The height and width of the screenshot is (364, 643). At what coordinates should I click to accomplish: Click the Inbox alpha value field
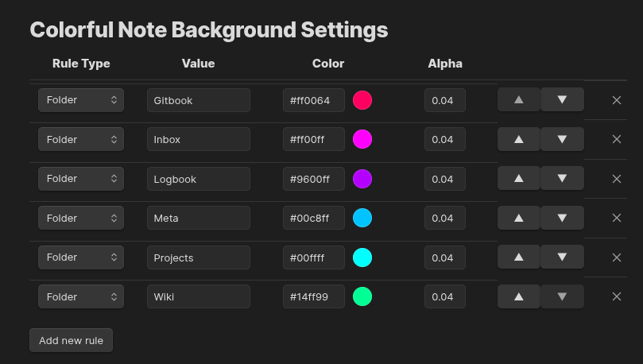click(445, 139)
